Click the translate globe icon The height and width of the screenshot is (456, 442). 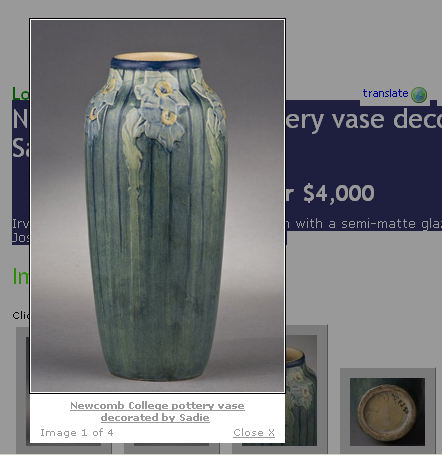coord(419,95)
